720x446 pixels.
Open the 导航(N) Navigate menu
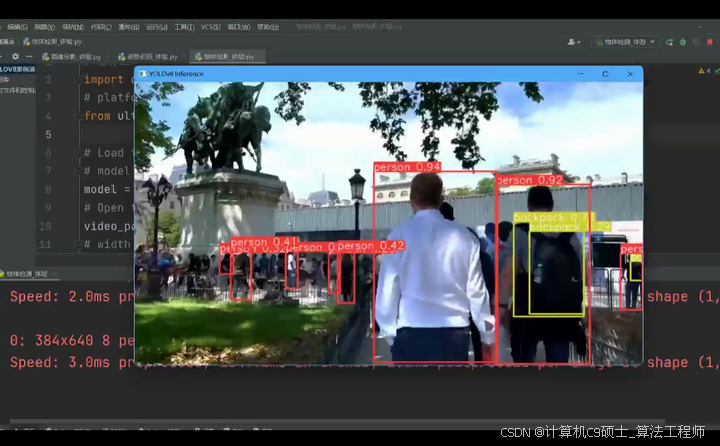click(73, 27)
